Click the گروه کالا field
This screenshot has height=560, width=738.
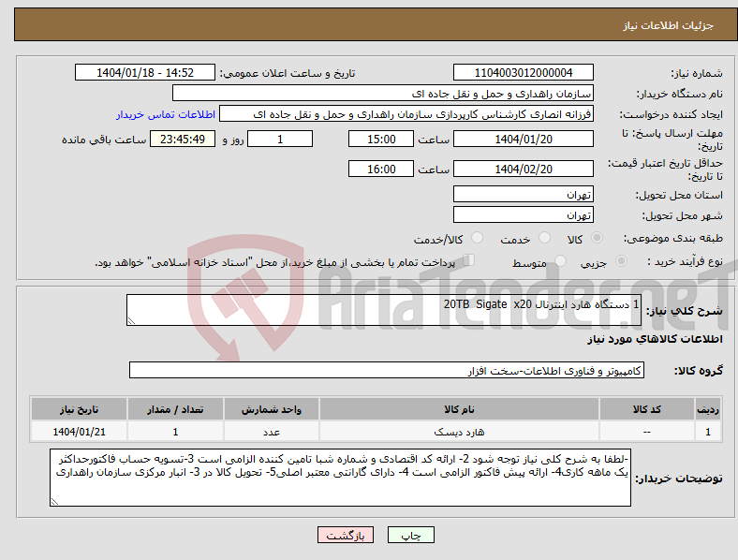387,370
